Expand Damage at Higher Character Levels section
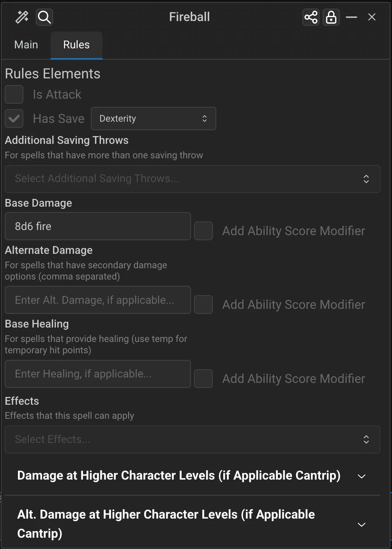 (x=361, y=476)
